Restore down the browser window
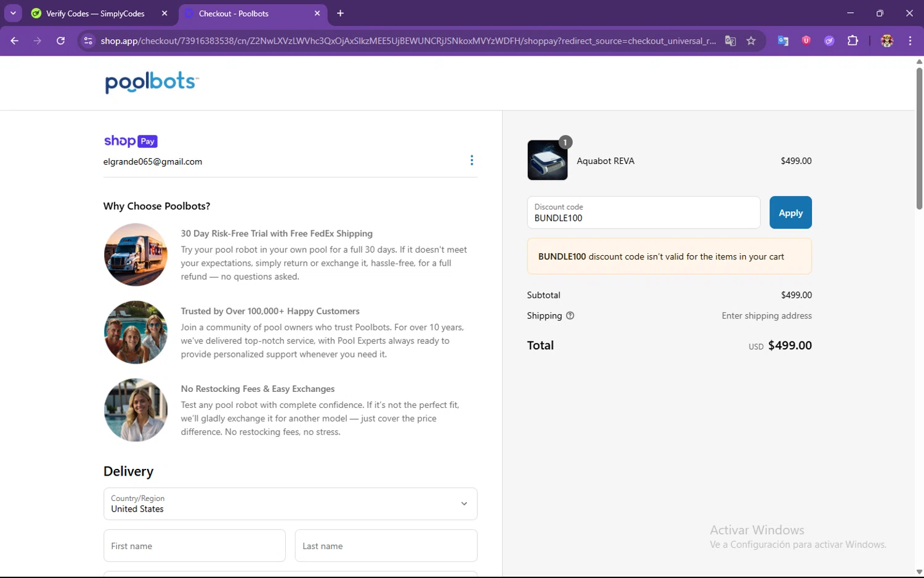This screenshot has width=924, height=578. point(880,14)
